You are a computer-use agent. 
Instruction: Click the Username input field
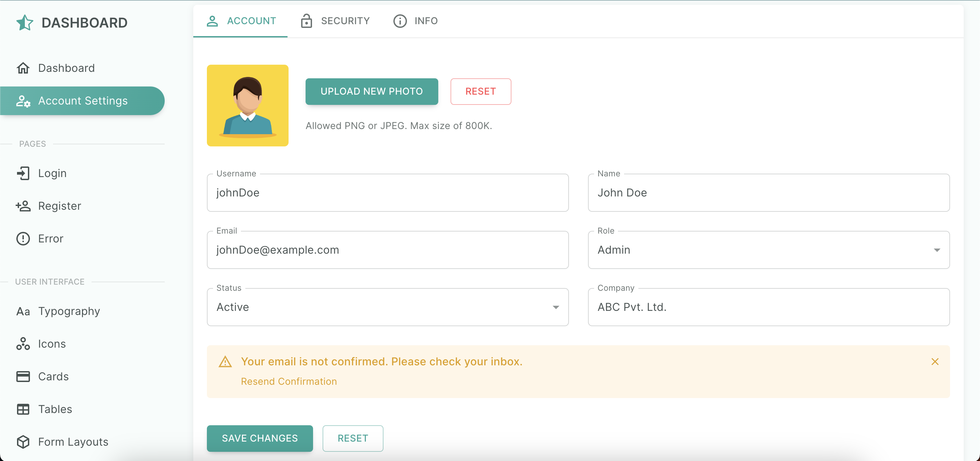(x=388, y=193)
